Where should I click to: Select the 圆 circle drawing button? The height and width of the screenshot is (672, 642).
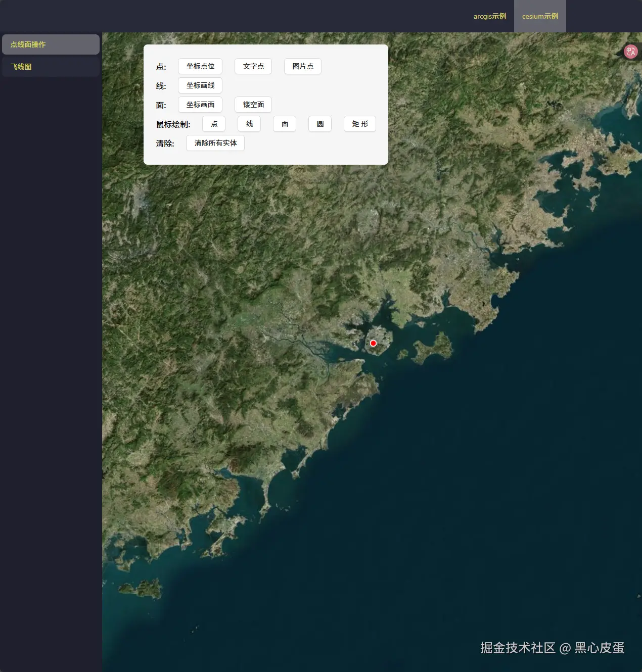click(320, 124)
